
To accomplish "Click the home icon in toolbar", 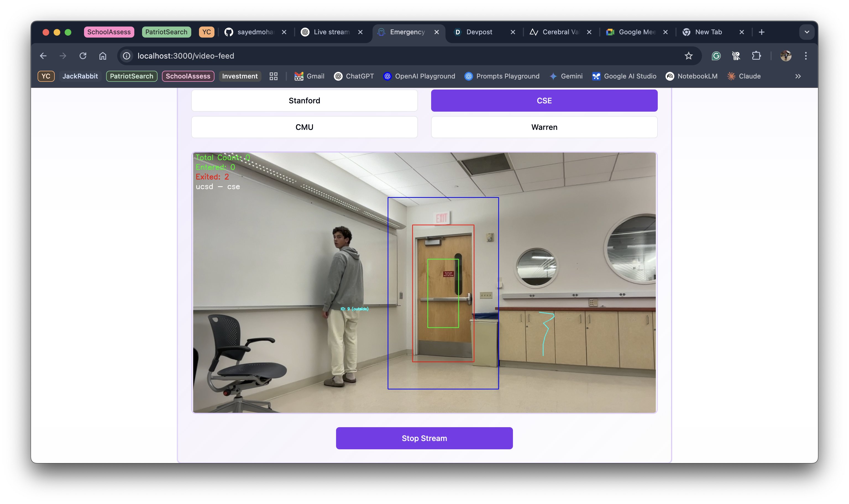I will (103, 56).
